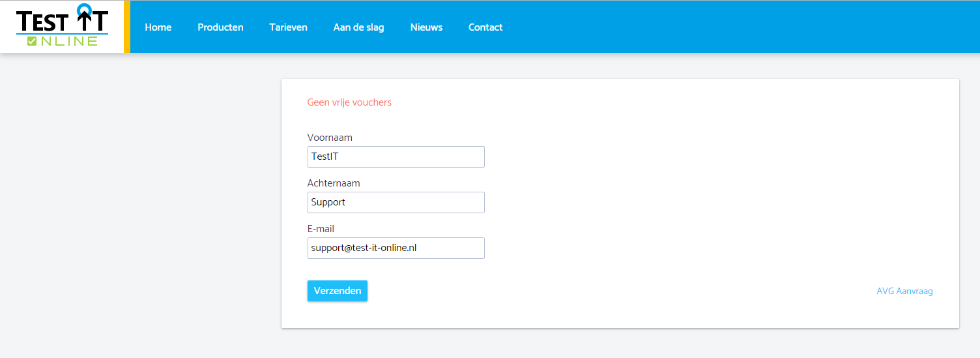Screen dimensions: 980x358
Task: Click the E-mail label
Action: [321, 229]
